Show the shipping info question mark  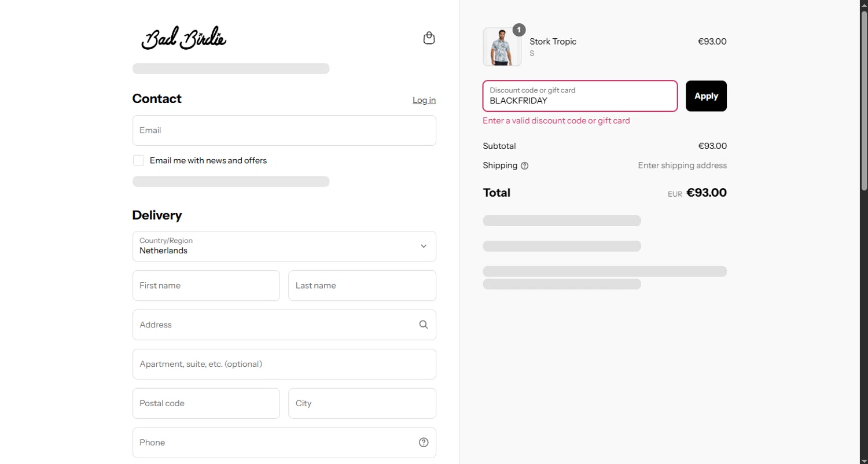click(x=525, y=166)
